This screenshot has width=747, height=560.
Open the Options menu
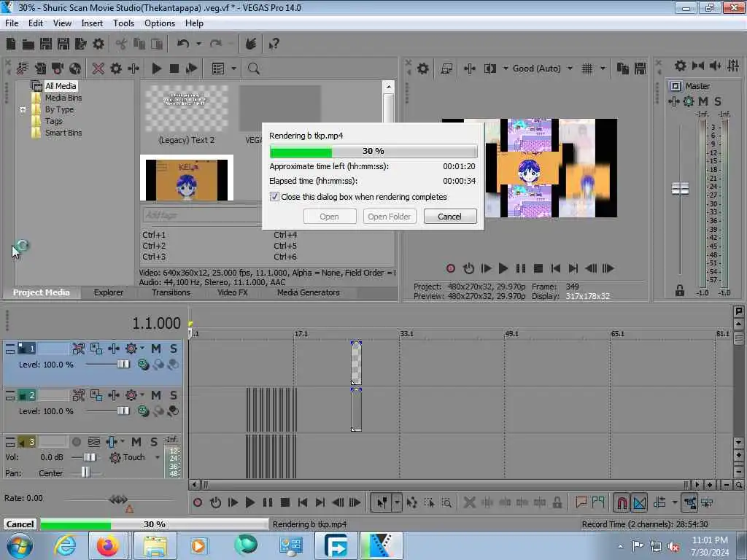pos(160,23)
